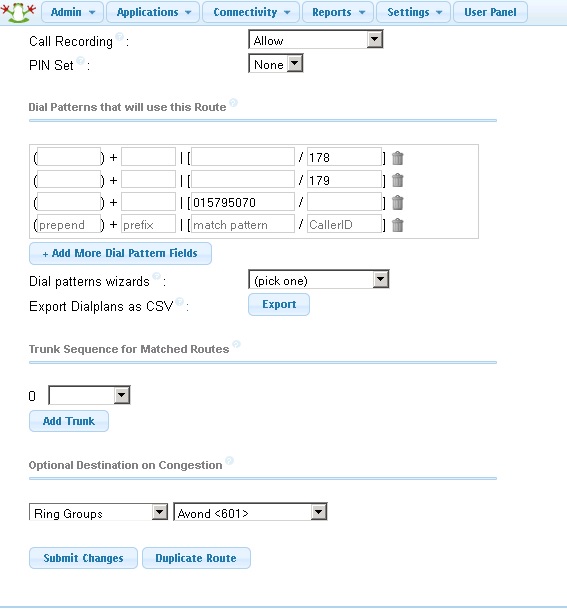
Task: Delete the dial pattern with CallerID 178
Action: [x=397, y=158]
